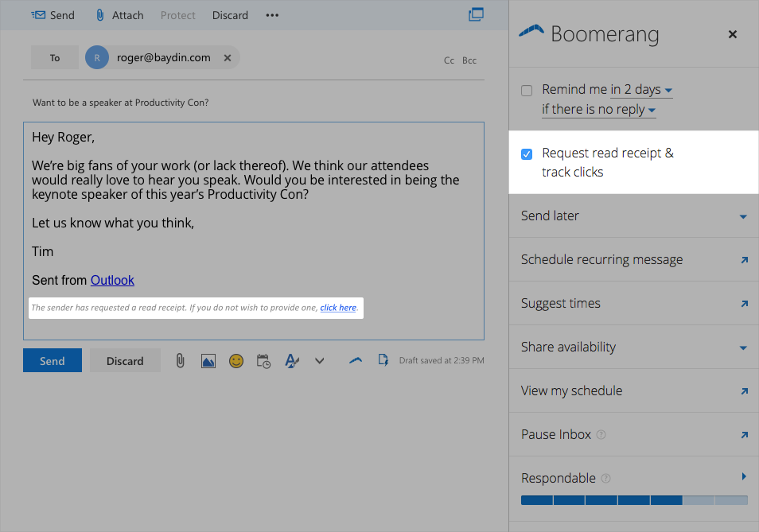759x532 pixels.
Task: Open the Outlook link in signature
Action: [x=112, y=280]
